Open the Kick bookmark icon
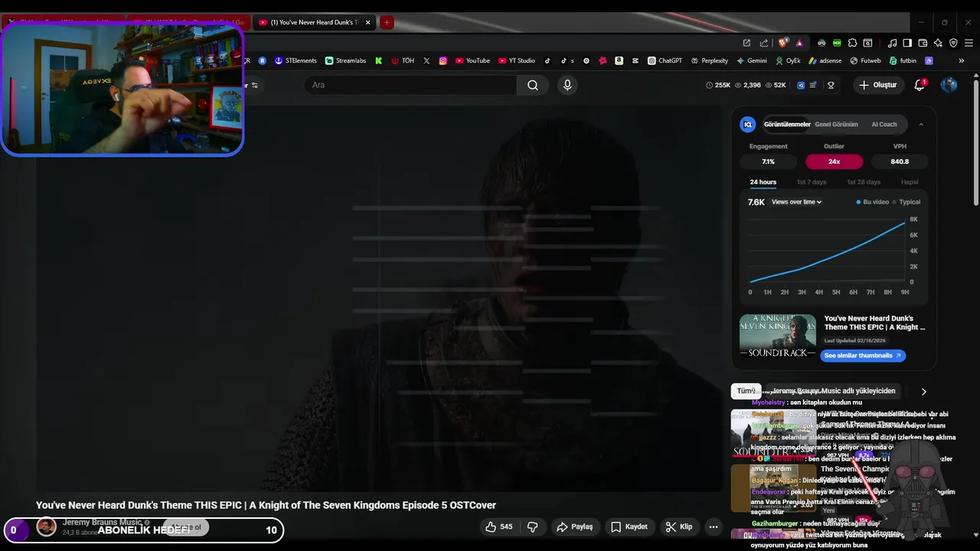The height and width of the screenshot is (551, 980). coord(378,60)
